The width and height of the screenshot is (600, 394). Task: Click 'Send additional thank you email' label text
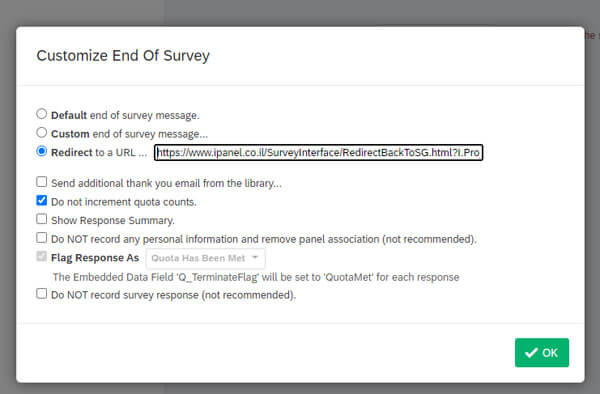pos(166,183)
